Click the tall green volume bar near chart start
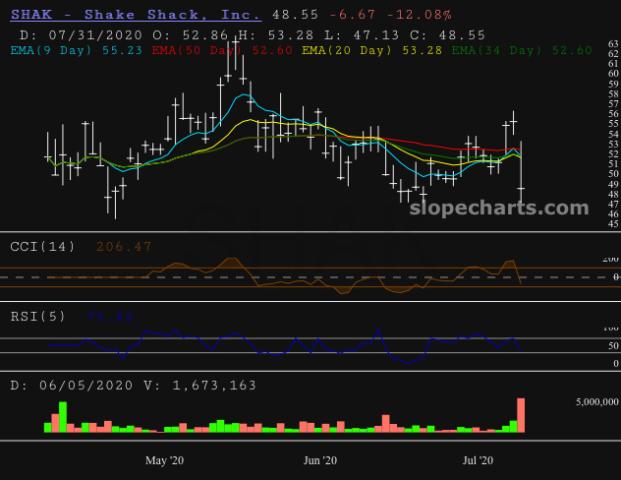Image resolution: width=621 pixels, height=480 pixels. (63, 417)
